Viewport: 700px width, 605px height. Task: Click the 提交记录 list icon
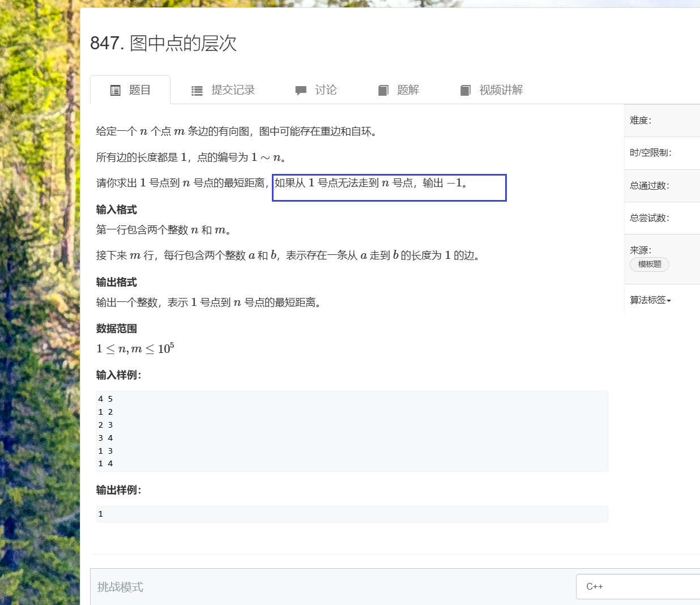point(197,91)
